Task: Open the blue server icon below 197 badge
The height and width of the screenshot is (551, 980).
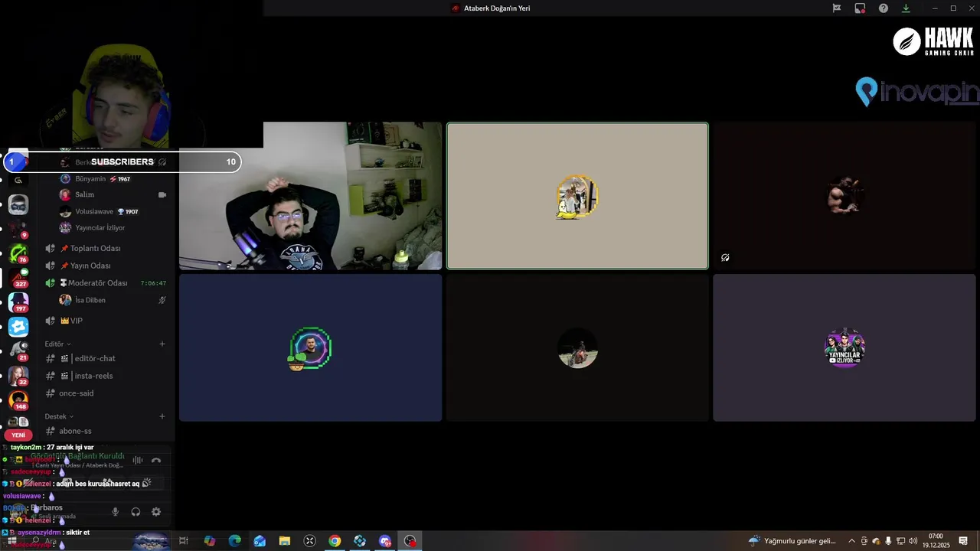Action: (18, 327)
